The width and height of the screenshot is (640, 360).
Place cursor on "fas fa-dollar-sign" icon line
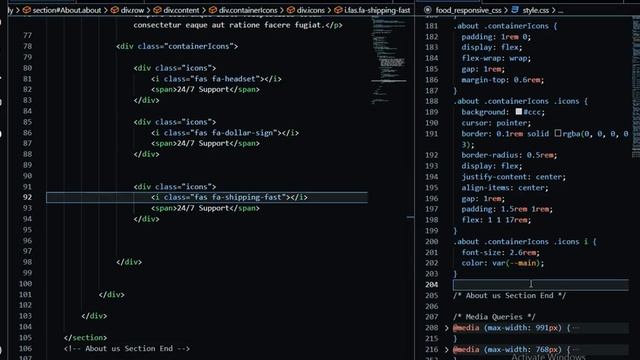tap(224, 133)
